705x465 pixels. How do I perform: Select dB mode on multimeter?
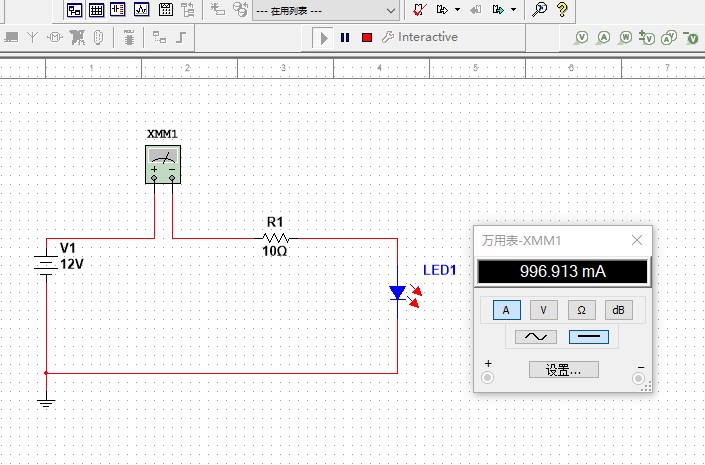619,310
